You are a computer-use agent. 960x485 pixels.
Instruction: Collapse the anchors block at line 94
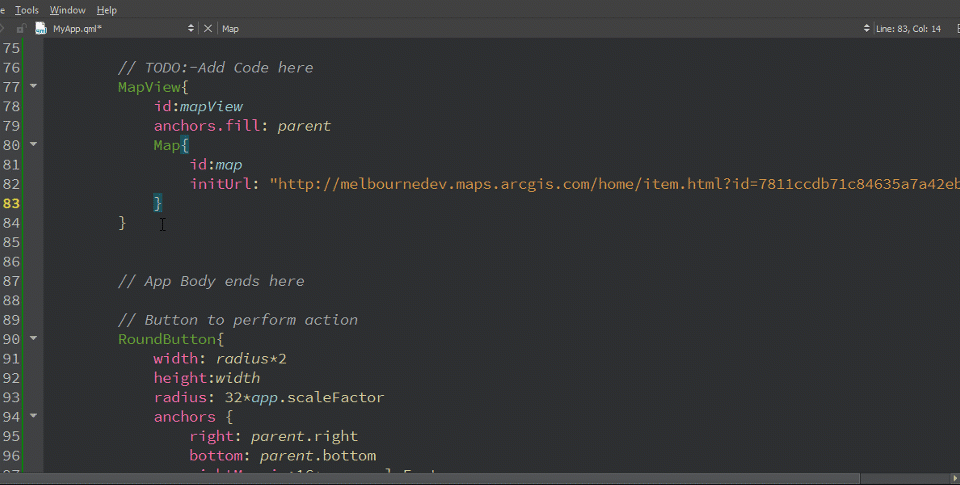pyautogui.click(x=34, y=416)
